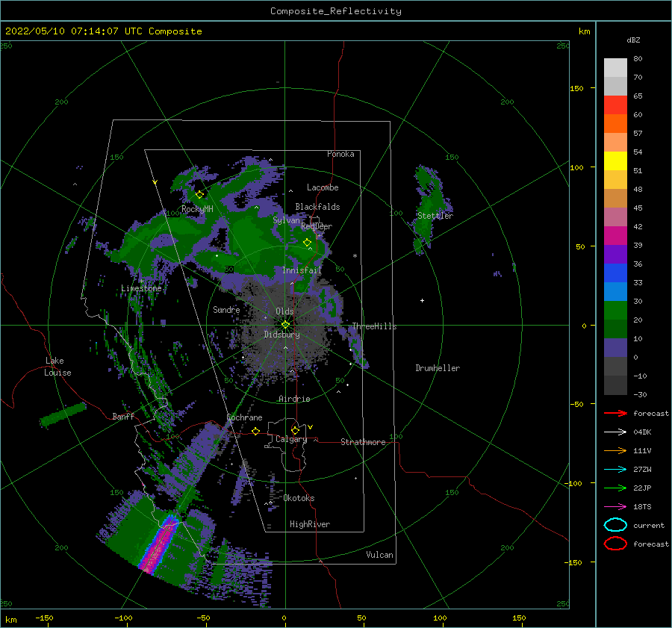This screenshot has width=672, height=628.
Task: Click the white plus marker west of Drumheller
Action: click(422, 300)
